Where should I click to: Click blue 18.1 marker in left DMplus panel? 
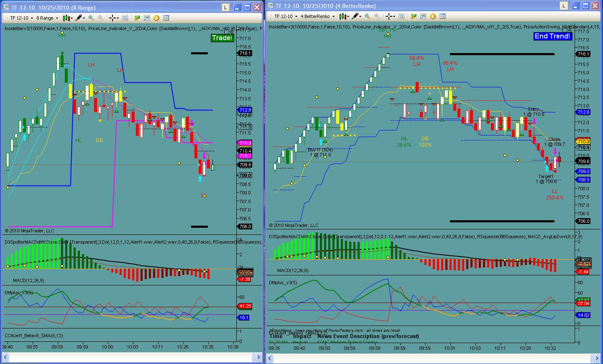tap(244, 318)
